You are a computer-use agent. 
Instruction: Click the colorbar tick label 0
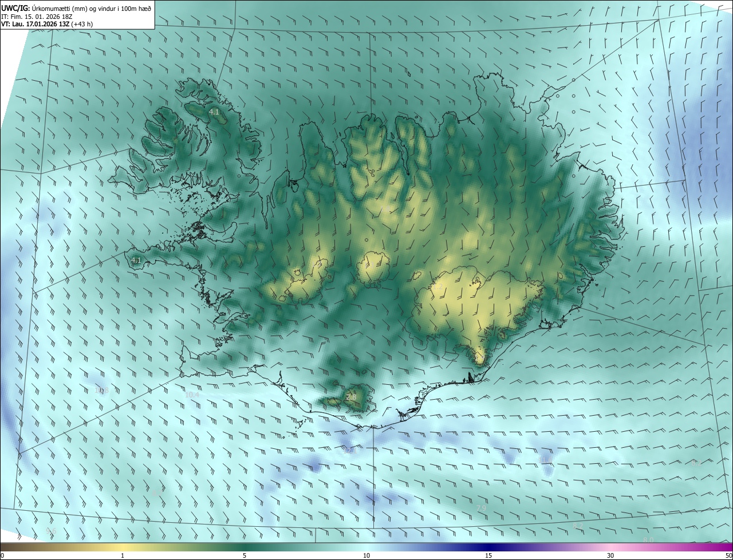click(x=2, y=555)
